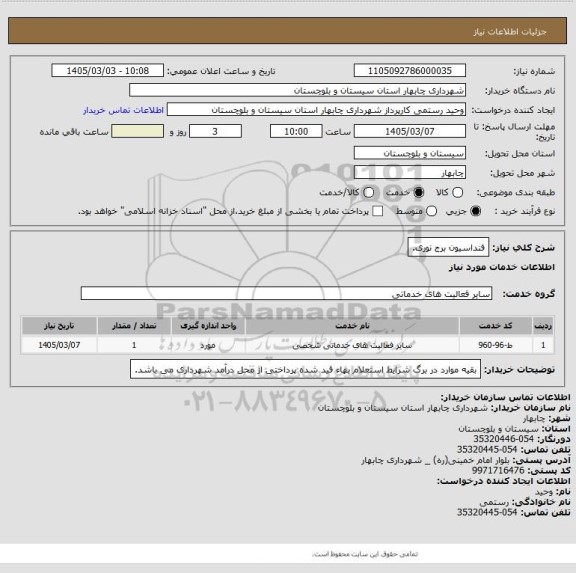This screenshot has height=573, width=576.
Task: Click the شرح کلی نیاز field
Action: click(x=448, y=247)
